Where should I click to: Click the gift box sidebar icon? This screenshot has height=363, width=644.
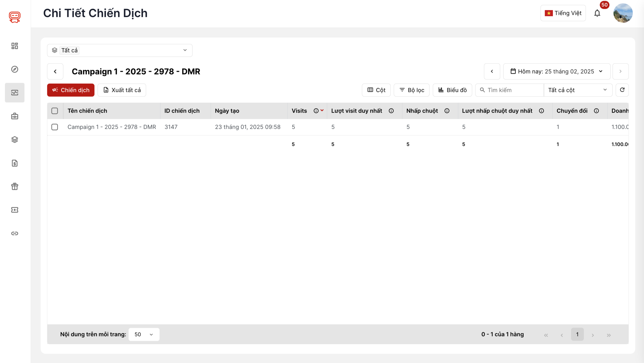coord(15,186)
